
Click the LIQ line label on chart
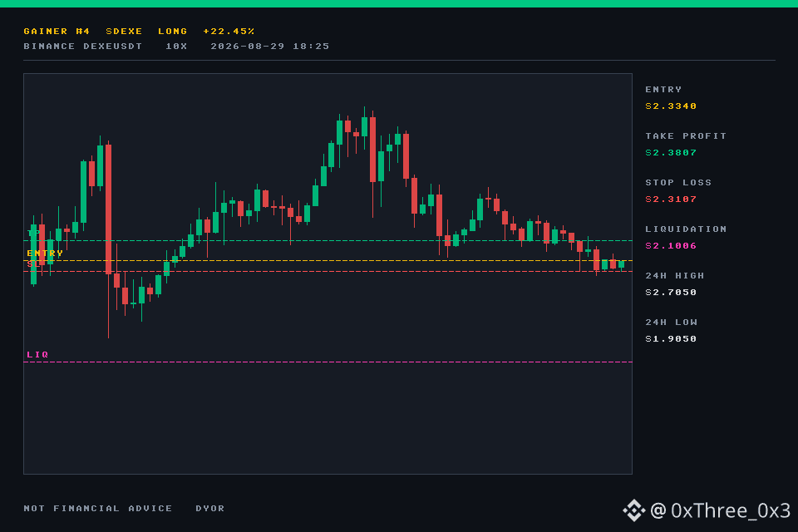(37, 354)
